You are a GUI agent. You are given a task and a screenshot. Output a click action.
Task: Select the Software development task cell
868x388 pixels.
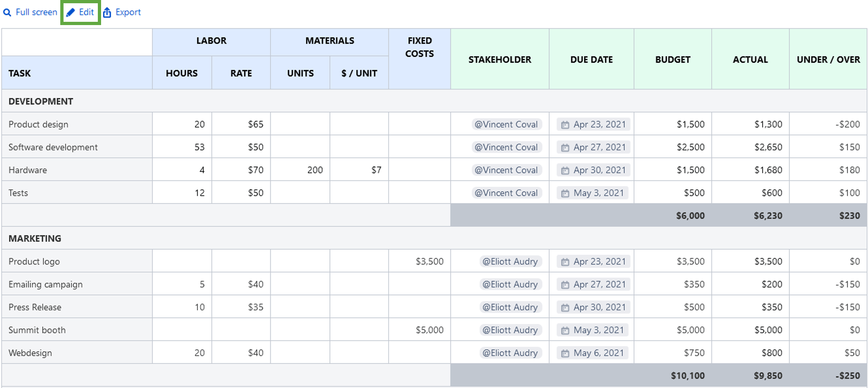point(53,147)
